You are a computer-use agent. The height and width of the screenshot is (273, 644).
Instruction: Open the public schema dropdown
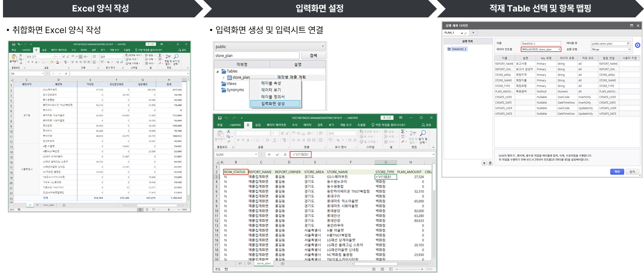(322, 46)
